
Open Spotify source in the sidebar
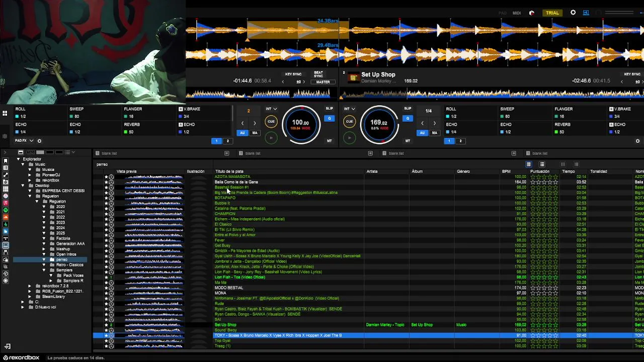6,210
